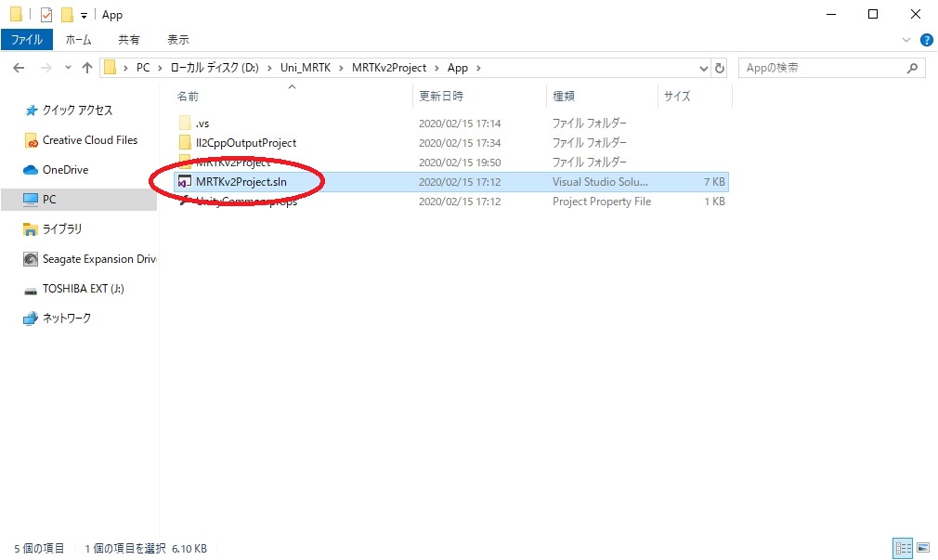The image size is (938, 560).
Task: Click the 7 KB size cell
Action: [714, 182]
